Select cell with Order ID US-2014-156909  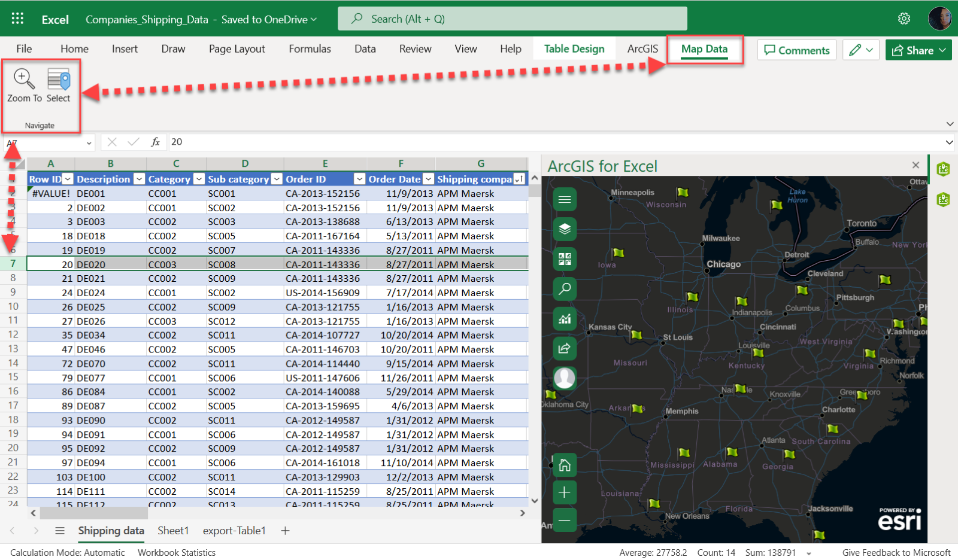pyautogui.click(x=325, y=293)
